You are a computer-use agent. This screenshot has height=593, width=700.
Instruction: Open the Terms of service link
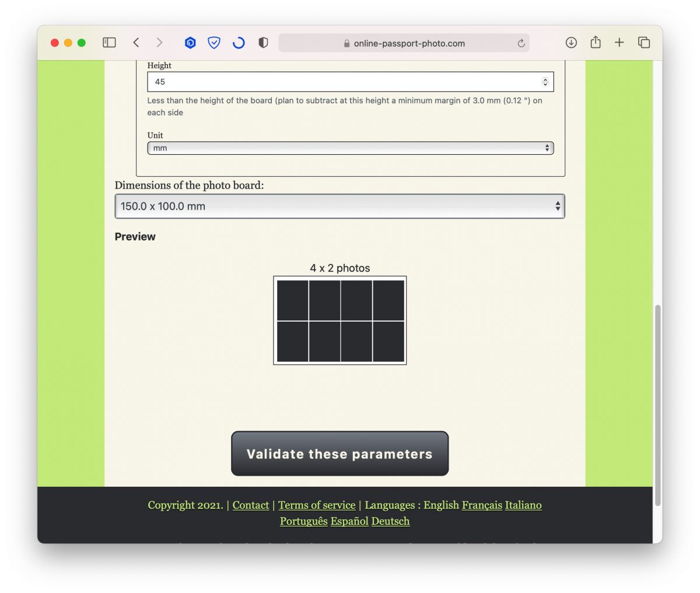tap(317, 505)
